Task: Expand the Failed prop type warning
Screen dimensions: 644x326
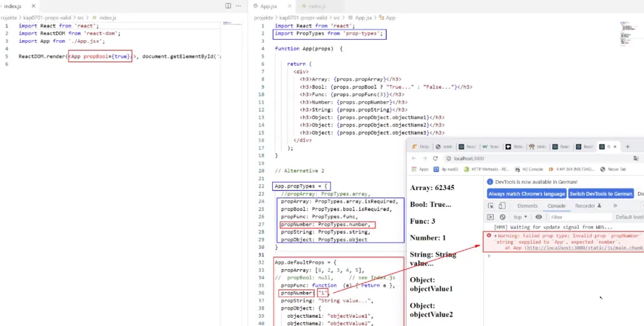Action: point(496,236)
